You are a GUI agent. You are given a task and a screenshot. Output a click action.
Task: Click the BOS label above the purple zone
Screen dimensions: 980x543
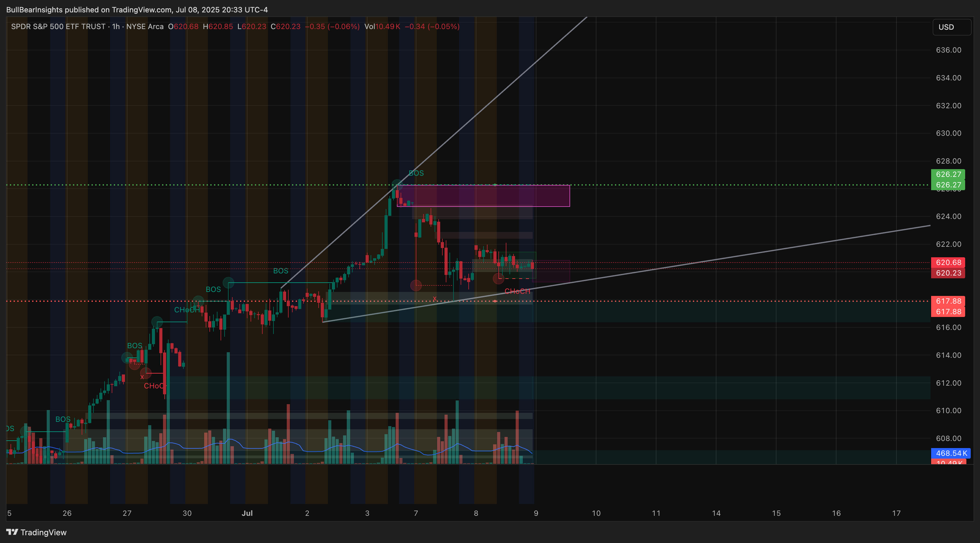416,173
